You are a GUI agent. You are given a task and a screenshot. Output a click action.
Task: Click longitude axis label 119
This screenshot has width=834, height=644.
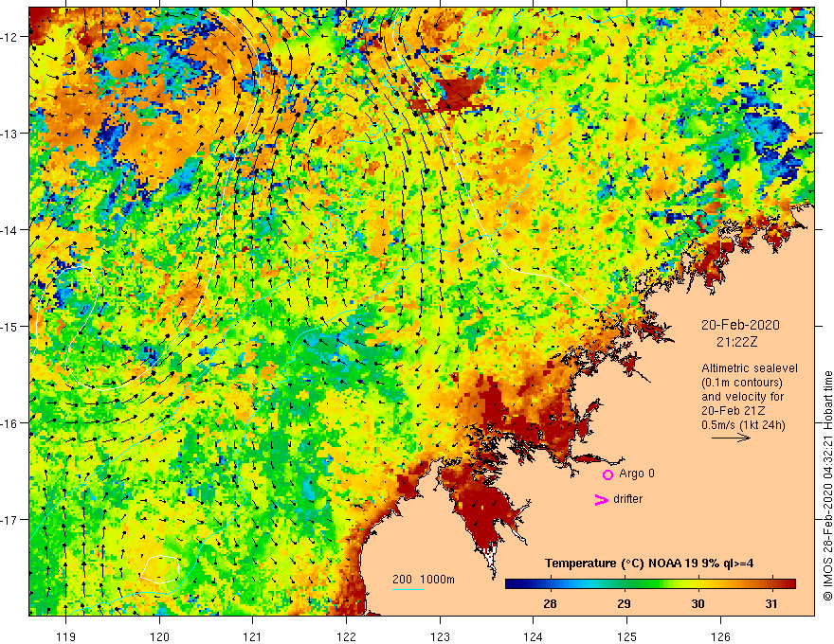pos(66,636)
